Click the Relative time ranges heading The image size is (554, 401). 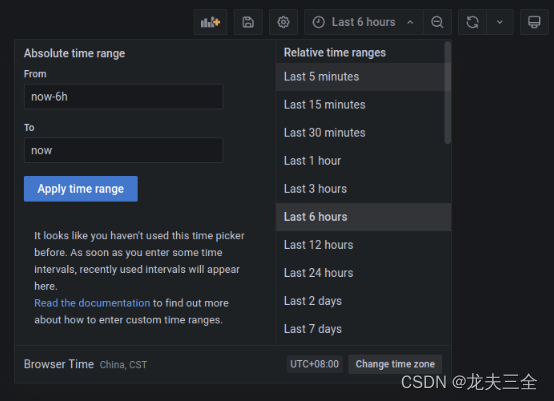pos(335,53)
